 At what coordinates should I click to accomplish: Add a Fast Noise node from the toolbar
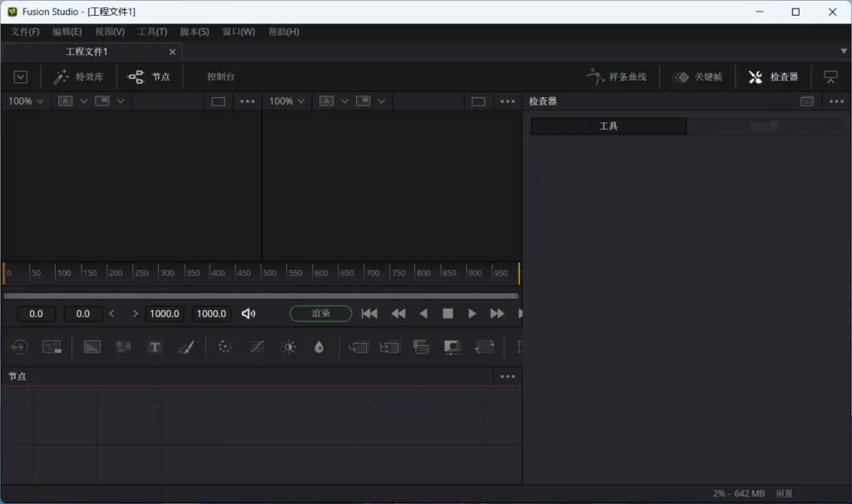[124, 347]
